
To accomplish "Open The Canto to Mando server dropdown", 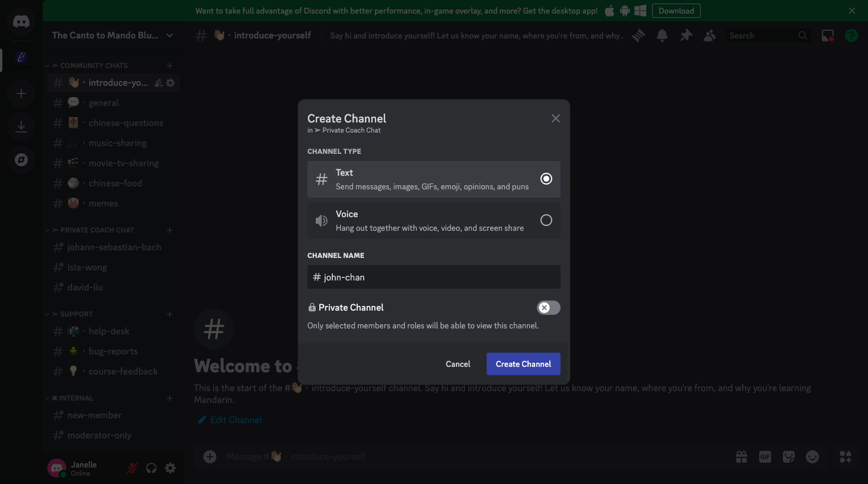I will click(x=112, y=36).
